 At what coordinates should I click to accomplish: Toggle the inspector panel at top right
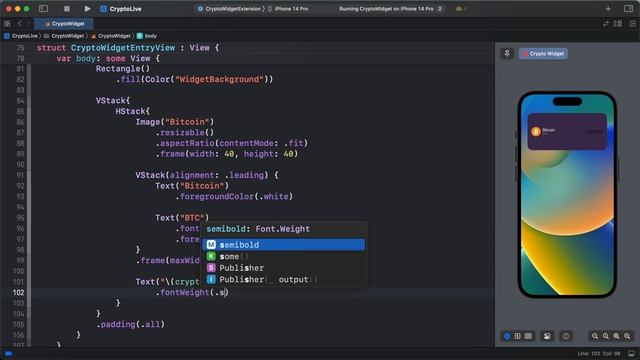pos(629,9)
